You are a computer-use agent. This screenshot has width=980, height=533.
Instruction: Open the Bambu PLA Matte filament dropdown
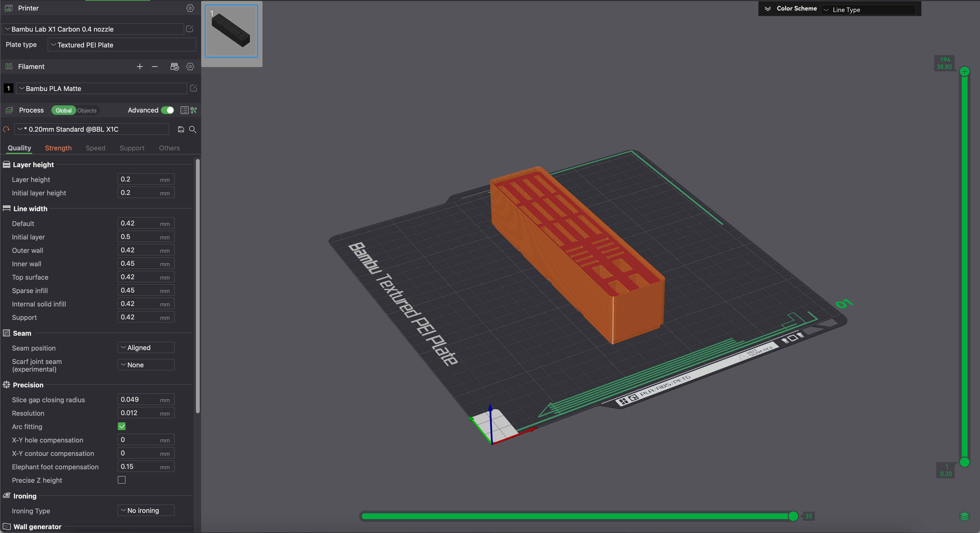click(101, 88)
